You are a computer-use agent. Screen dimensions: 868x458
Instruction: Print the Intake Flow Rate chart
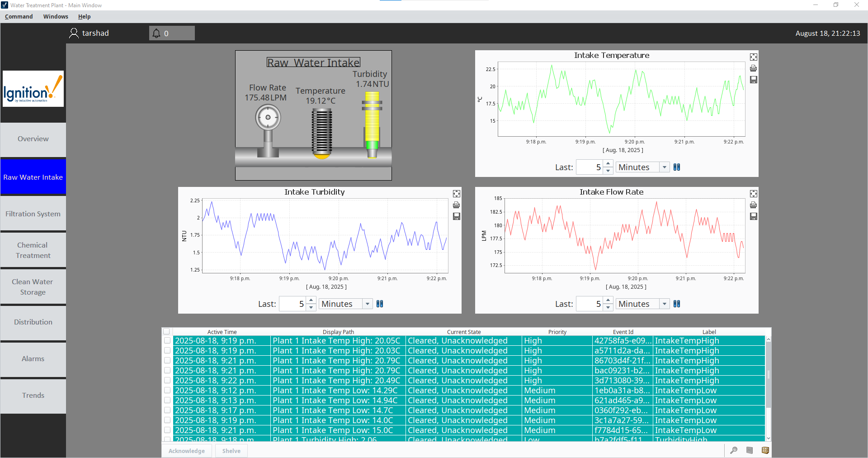[753, 205]
